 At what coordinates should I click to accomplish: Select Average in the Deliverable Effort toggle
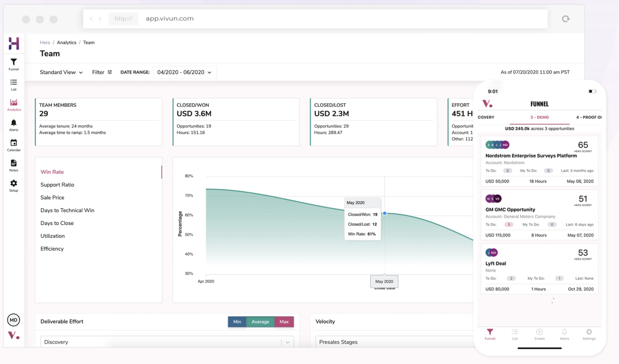[x=260, y=322]
